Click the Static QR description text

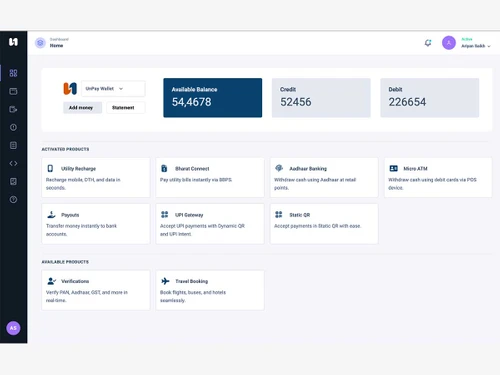[x=317, y=226]
